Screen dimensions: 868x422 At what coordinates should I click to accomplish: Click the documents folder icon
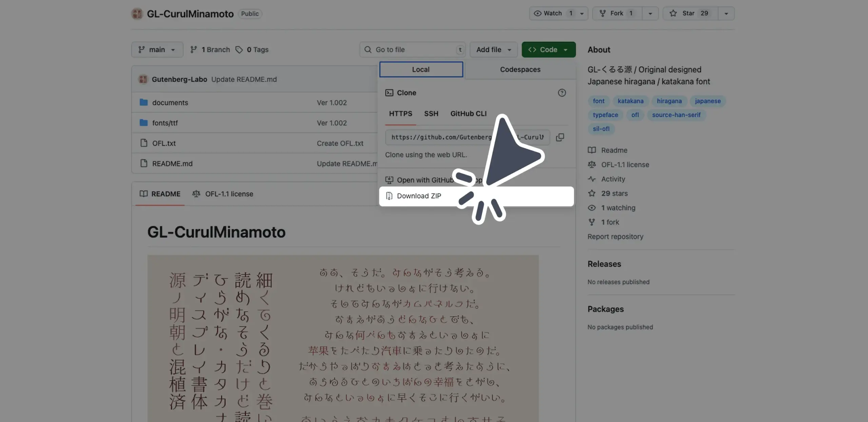[x=143, y=102]
